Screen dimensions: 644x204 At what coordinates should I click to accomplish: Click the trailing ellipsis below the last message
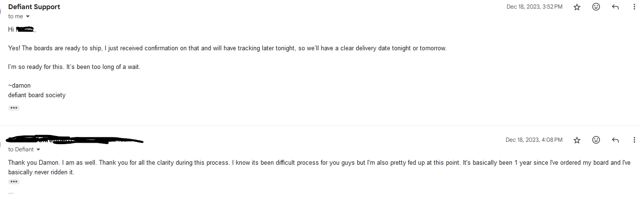tap(11, 193)
